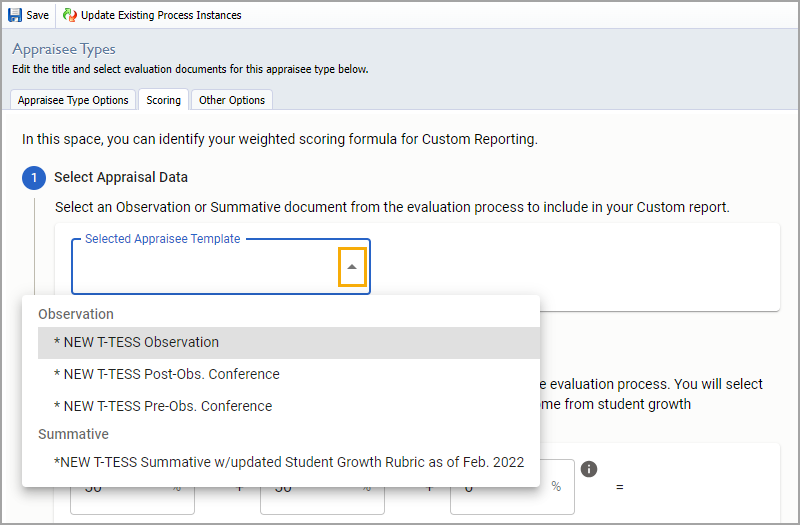The image size is (800, 525).
Task: Collapse the Selected Appraisee Template dropdown arrow
Action: 352,266
